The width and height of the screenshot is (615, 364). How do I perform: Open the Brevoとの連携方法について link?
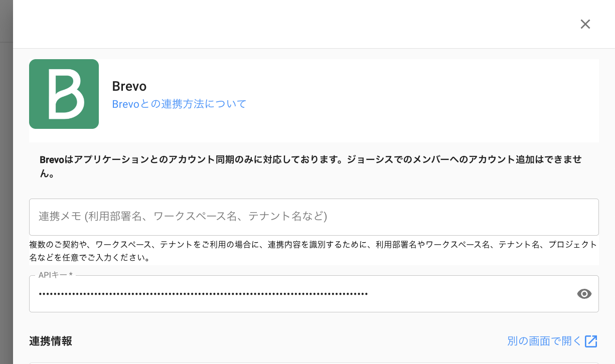(179, 104)
